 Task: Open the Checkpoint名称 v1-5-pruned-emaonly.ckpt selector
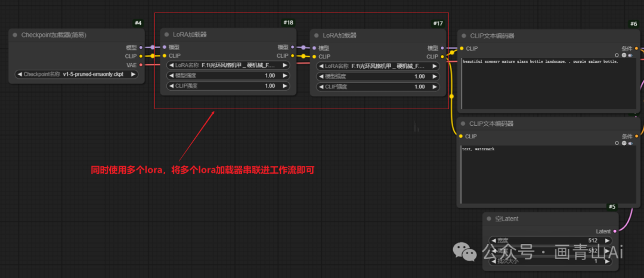pyautogui.click(x=76, y=75)
